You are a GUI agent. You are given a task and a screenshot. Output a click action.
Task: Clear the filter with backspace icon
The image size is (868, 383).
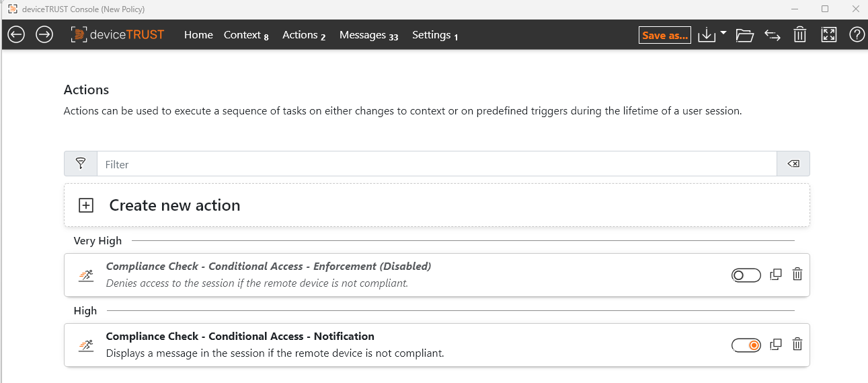click(x=793, y=164)
